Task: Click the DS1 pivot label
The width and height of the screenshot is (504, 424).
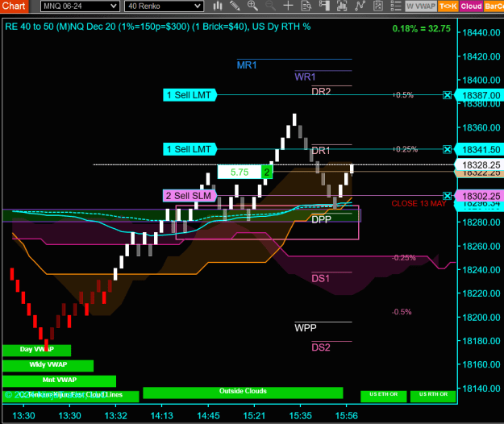Action: (320, 278)
